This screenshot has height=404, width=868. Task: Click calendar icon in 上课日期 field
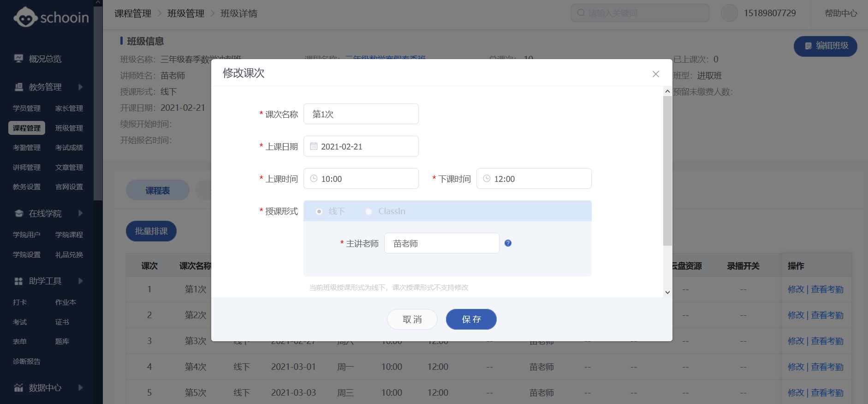(x=314, y=146)
